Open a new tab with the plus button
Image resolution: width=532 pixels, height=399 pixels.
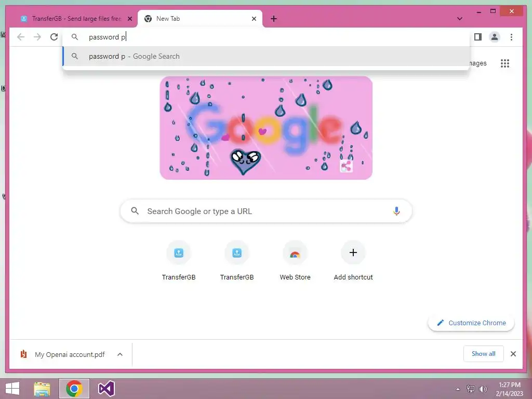tap(274, 19)
